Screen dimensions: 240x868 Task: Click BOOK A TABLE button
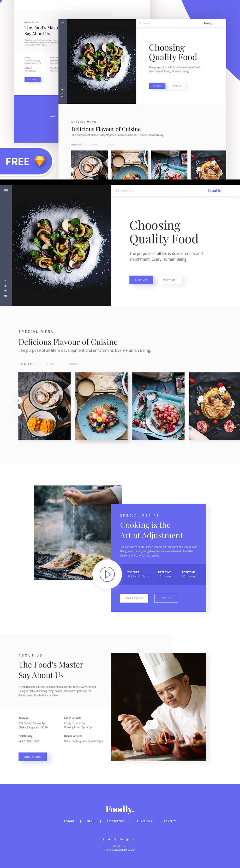point(33,757)
